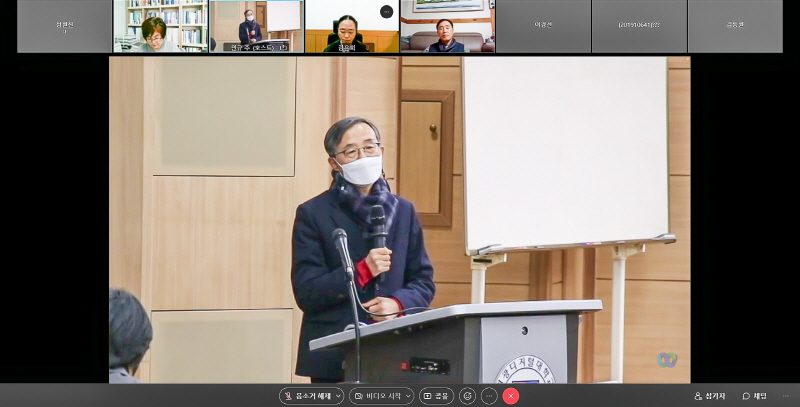Select the 김동현 participant tile
Image resolution: width=800 pixels, height=407 pixels.
coord(735,26)
